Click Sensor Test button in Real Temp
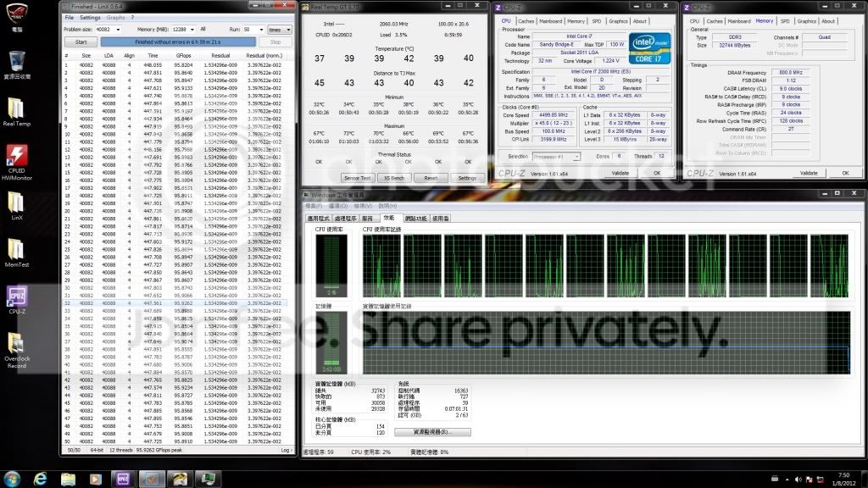 (357, 178)
